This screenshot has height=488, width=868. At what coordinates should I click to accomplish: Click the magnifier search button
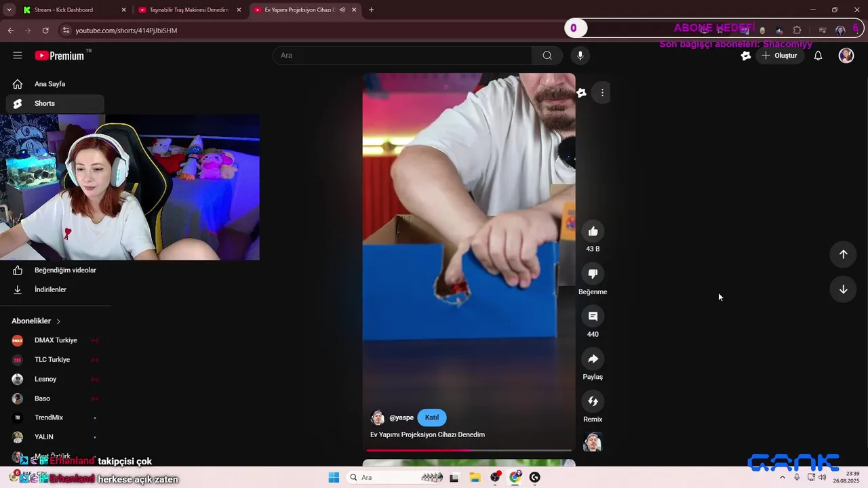tap(547, 56)
